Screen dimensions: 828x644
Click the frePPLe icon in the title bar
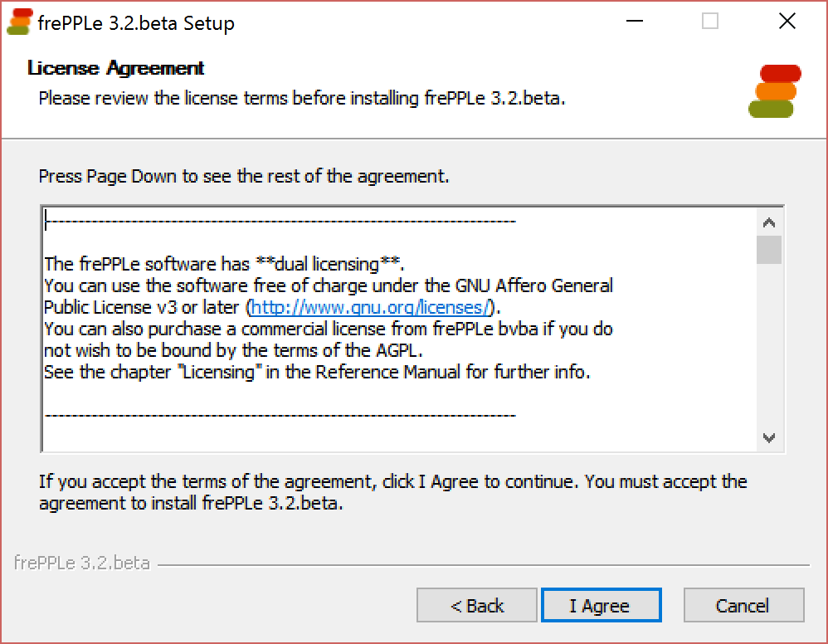[x=19, y=22]
